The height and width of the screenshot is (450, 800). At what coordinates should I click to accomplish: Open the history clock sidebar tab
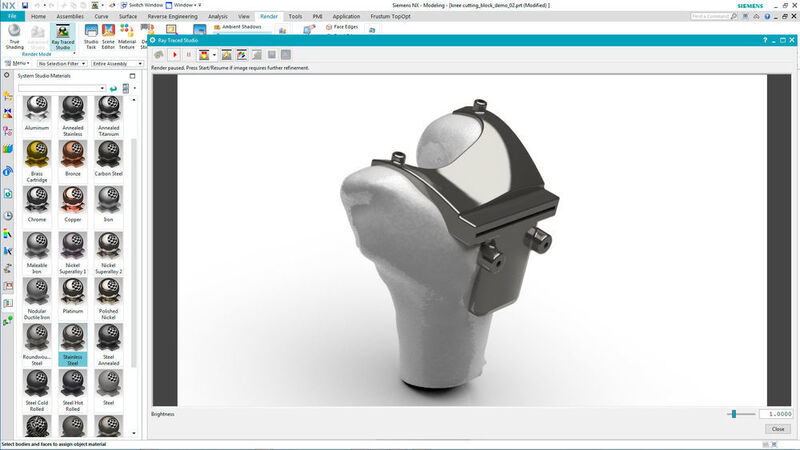click(x=8, y=216)
